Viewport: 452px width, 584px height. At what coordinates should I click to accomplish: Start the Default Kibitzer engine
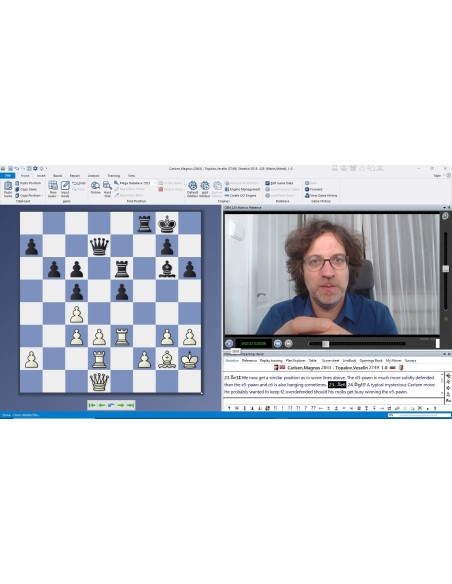click(192, 189)
